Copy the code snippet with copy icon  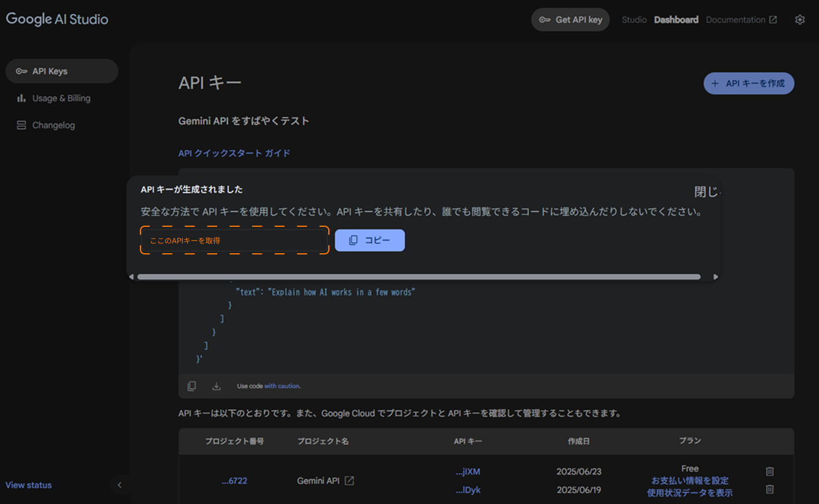click(192, 386)
